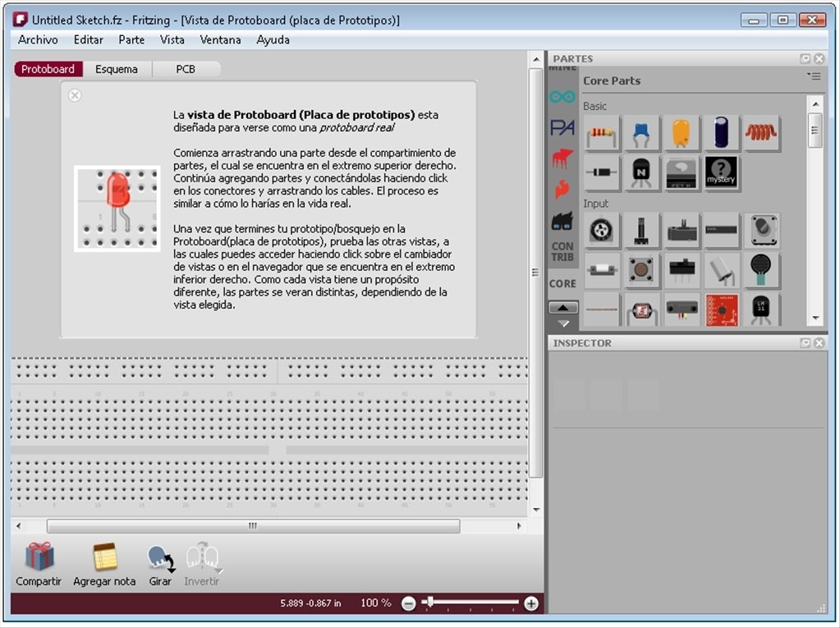Open the Ayuda menu
The width and height of the screenshot is (840, 628).
pos(273,39)
